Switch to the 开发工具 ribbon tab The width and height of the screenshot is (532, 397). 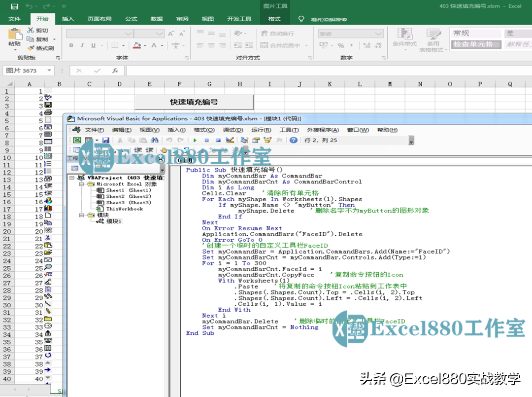tap(239, 19)
